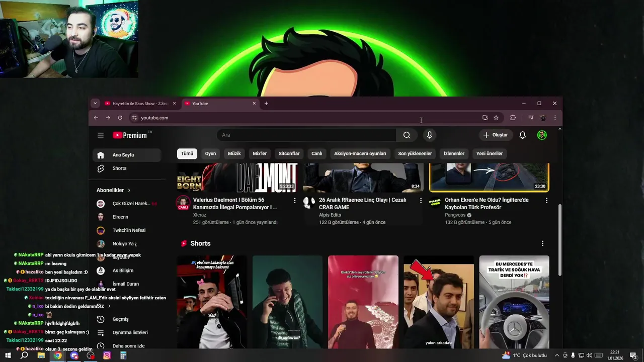This screenshot has width=644, height=362.
Task: Select the Oyun filter chip
Action: [x=210, y=154]
